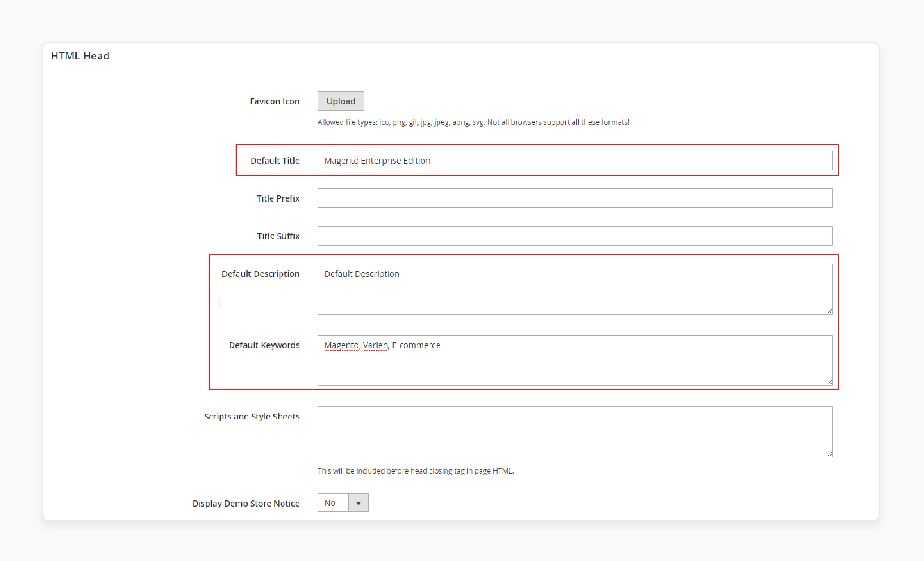Click the Title Suffix label
The width and height of the screenshot is (924, 561).
[278, 236]
